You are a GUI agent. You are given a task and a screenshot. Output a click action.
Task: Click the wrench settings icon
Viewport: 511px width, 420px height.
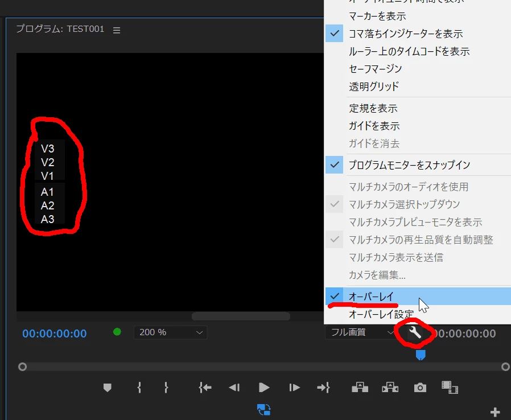click(415, 333)
